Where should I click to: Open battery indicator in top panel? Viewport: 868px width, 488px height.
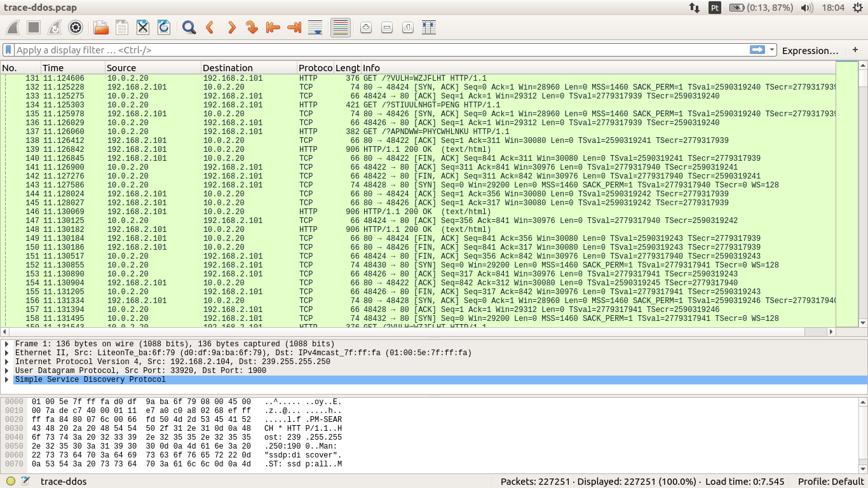761,8
